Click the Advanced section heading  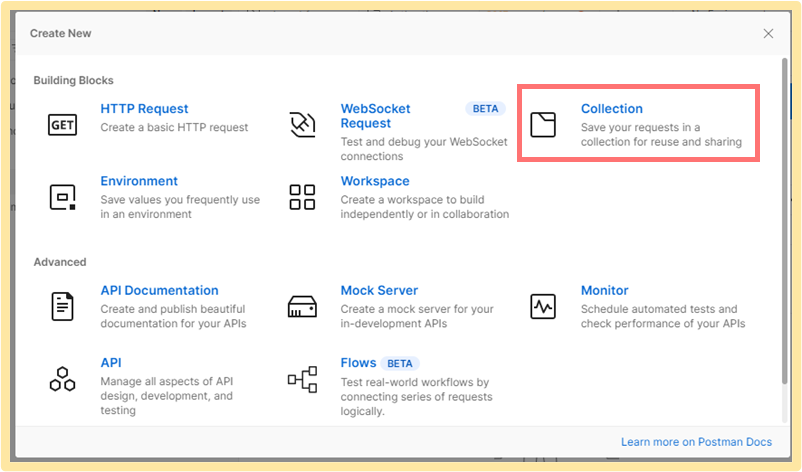pos(60,262)
